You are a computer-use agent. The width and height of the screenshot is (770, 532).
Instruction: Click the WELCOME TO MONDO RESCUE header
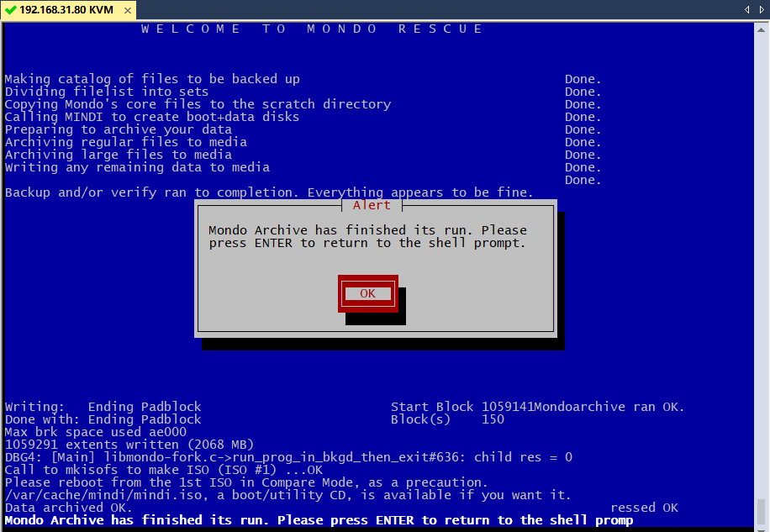[312, 29]
